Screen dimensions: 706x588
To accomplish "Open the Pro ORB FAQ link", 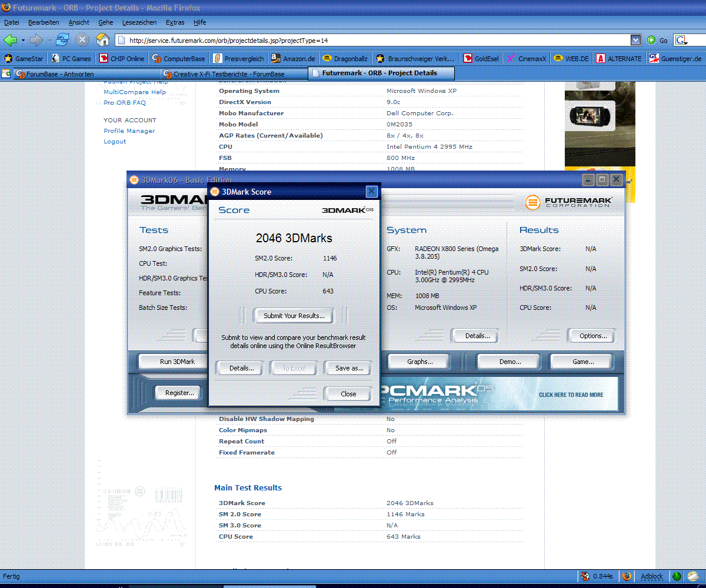I will [x=125, y=103].
